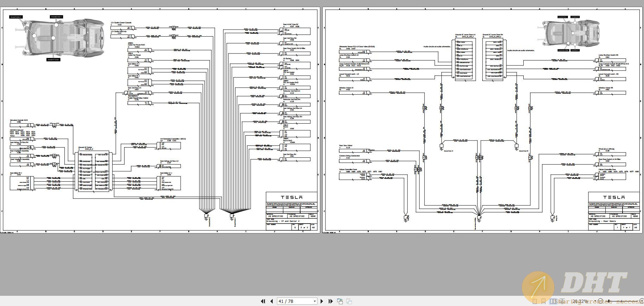644x306 pixels.
Task: Click the Retractor 2nd Row LH label
Action: (x=292, y=91)
